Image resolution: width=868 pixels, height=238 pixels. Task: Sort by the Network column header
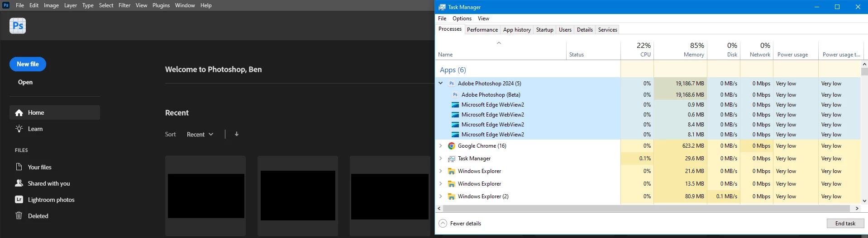tap(757, 50)
